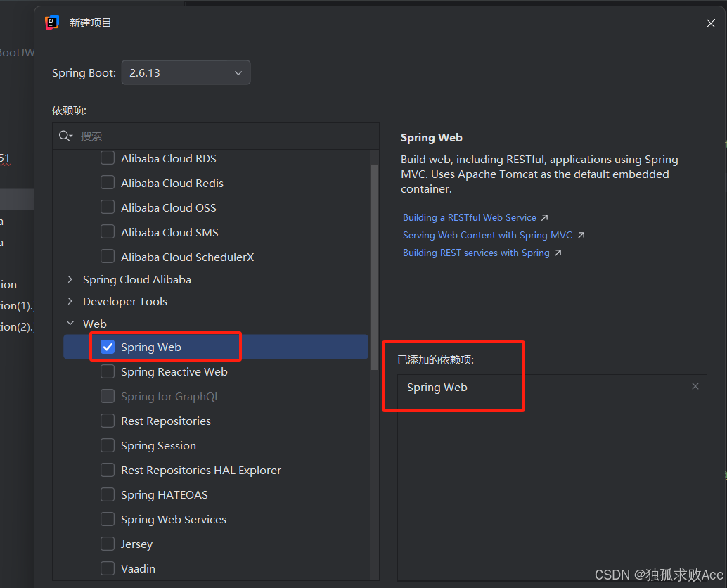Expand the Spring Cloud Alibaba group
The width and height of the screenshot is (727, 588).
[70, 279]
